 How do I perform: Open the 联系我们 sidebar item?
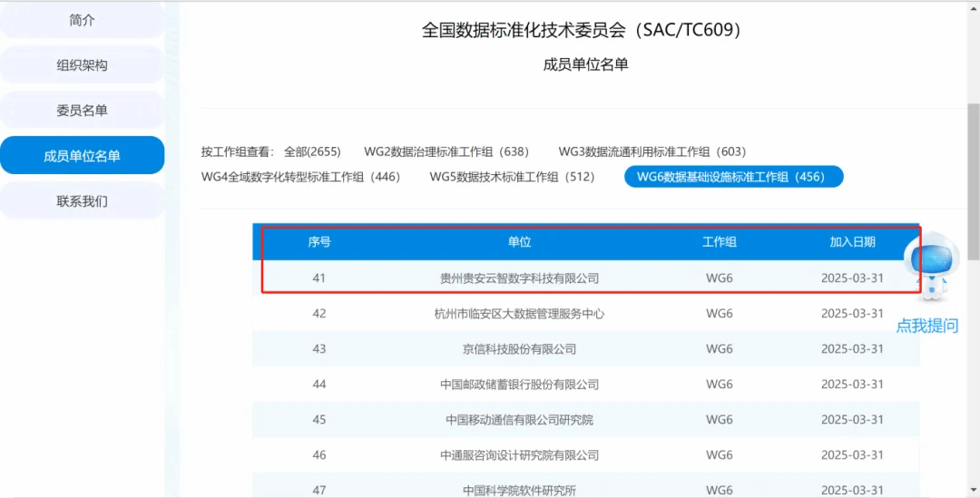[82, 201]
